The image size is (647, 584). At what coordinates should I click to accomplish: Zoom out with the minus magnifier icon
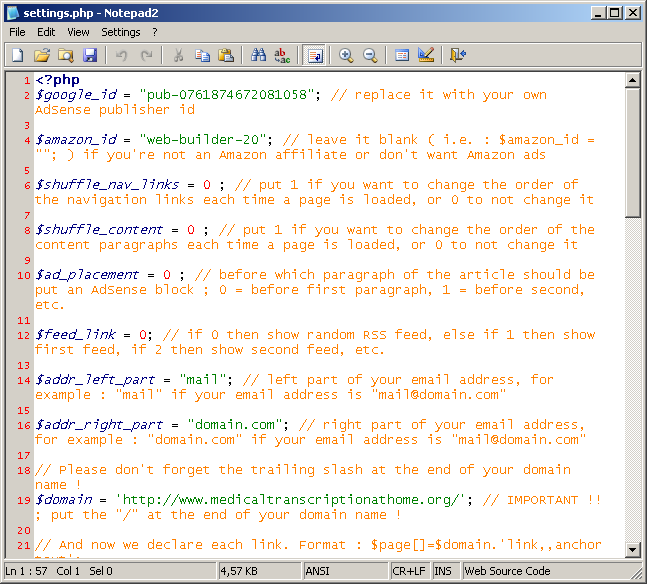370,55
